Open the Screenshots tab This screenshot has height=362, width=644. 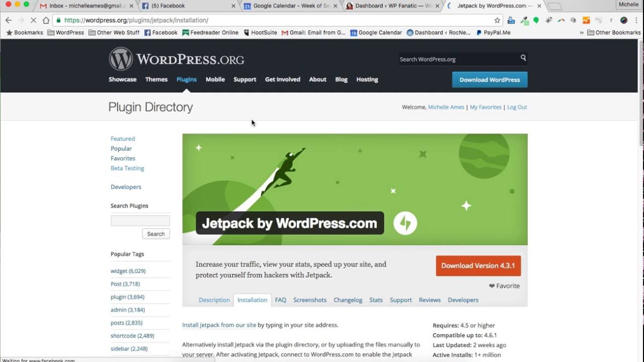point(310,300)
